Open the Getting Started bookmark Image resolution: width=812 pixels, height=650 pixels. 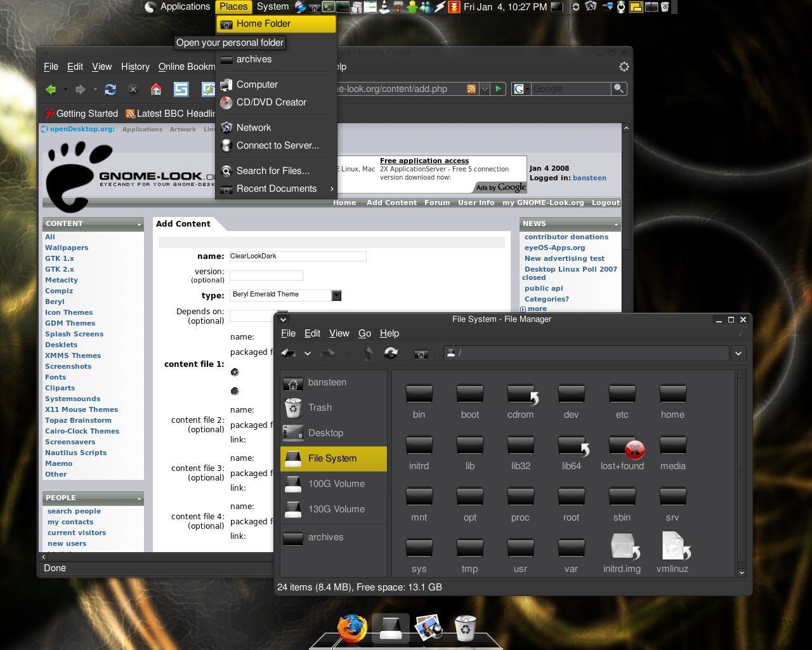[x=81, y=114]
